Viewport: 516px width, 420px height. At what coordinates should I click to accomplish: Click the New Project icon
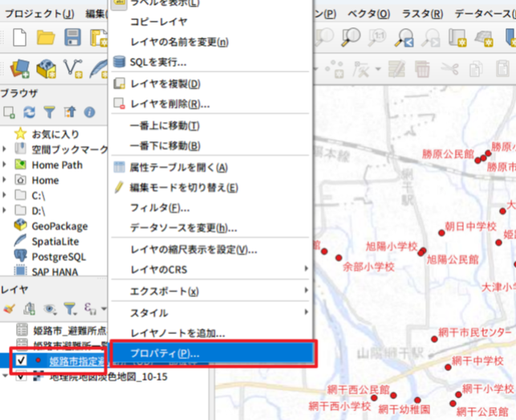(19, 37)
